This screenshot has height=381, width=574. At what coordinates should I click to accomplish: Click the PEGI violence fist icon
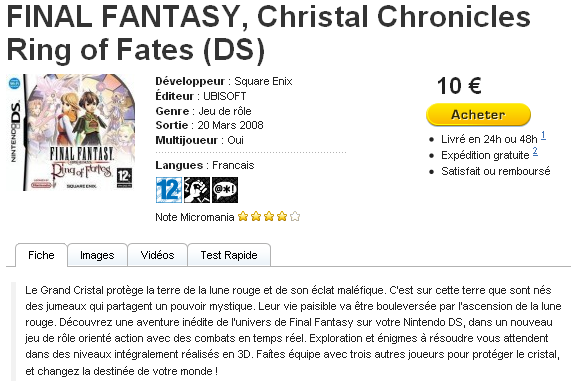197,190
